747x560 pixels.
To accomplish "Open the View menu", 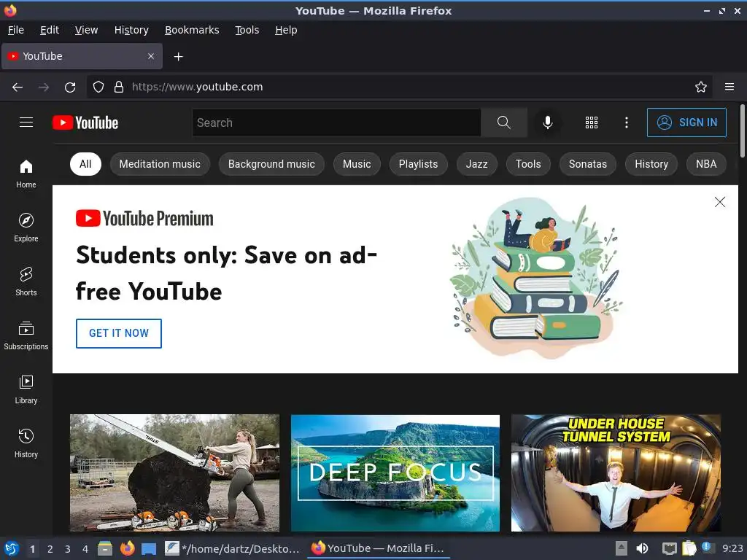I will click(86, 30).
